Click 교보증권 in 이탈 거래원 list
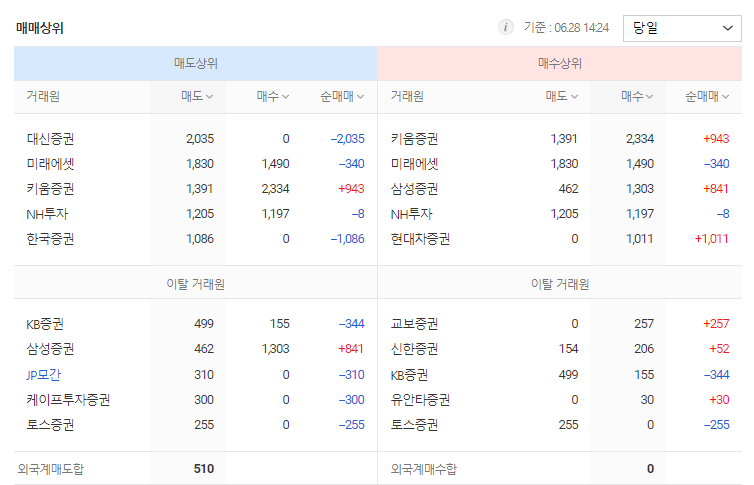This screenshot has width=754, height=485. (x=414, y=324)
